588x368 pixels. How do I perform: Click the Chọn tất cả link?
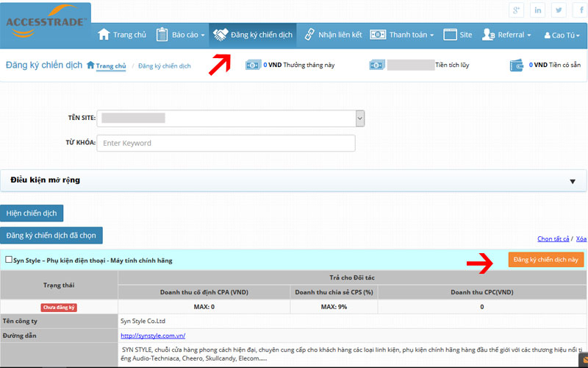point(553,238)
